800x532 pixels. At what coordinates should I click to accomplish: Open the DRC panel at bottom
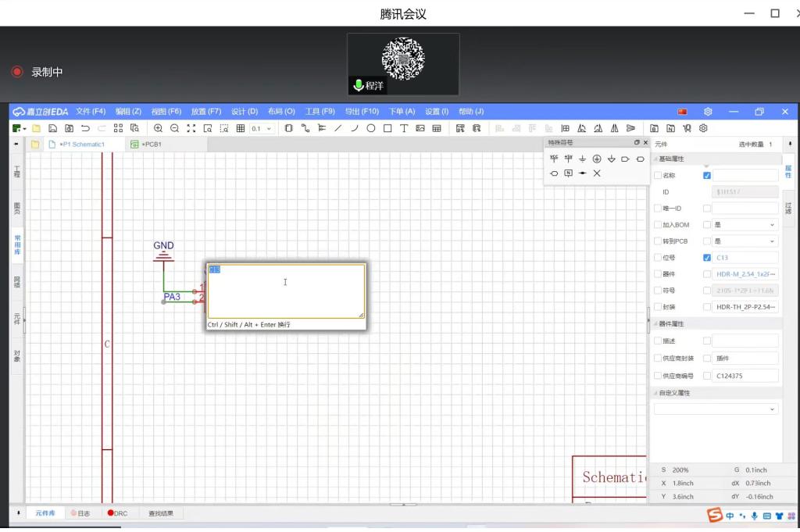117,513
